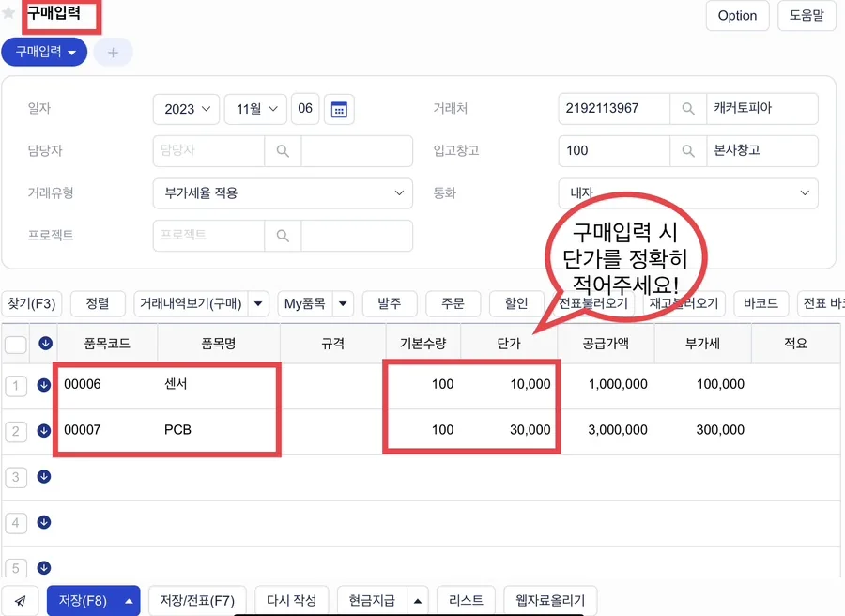Click the Option button

pyautogui.click(x=737, y=16)
